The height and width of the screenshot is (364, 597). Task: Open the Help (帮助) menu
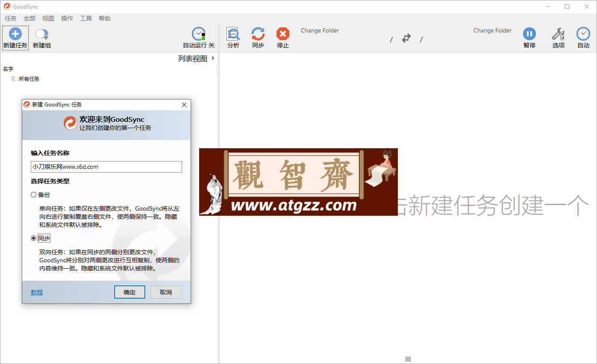(x=105, y=18)
